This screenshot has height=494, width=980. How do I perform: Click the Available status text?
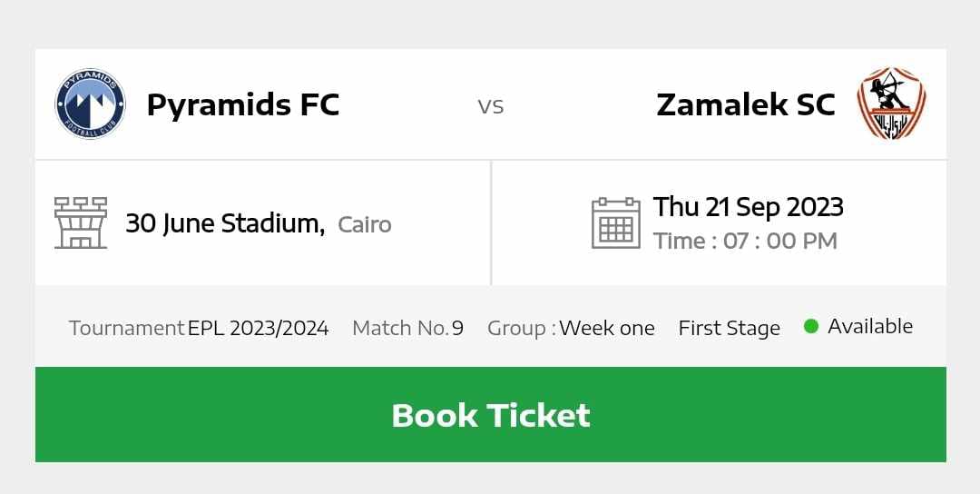click(x=870, y=327)
